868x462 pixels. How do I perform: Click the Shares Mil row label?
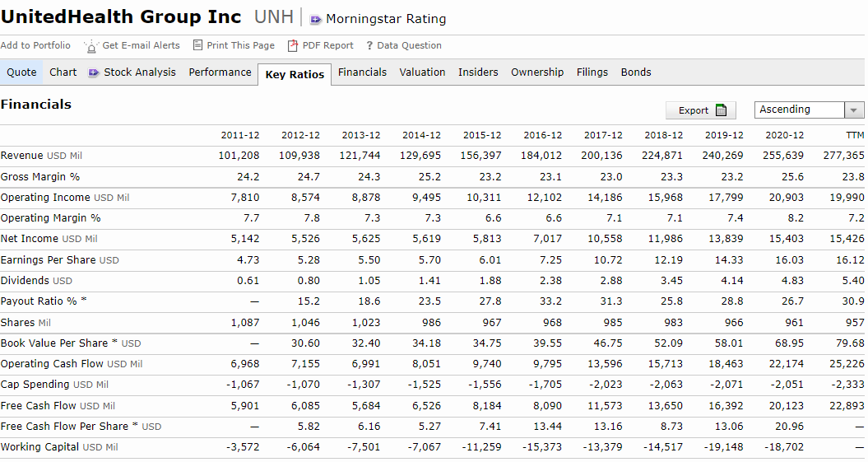[x=26, y=322]
